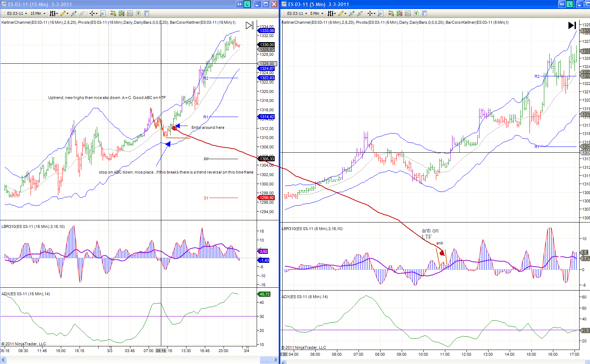Open chart style bars dropdown in 5 Min window
Image resolution: width=590 pixels, height=364 pixels.
tap(332, 13)
